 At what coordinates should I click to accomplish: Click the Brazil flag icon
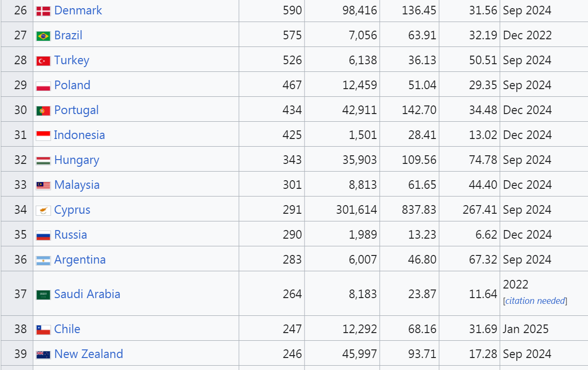(x=43, y=36)
